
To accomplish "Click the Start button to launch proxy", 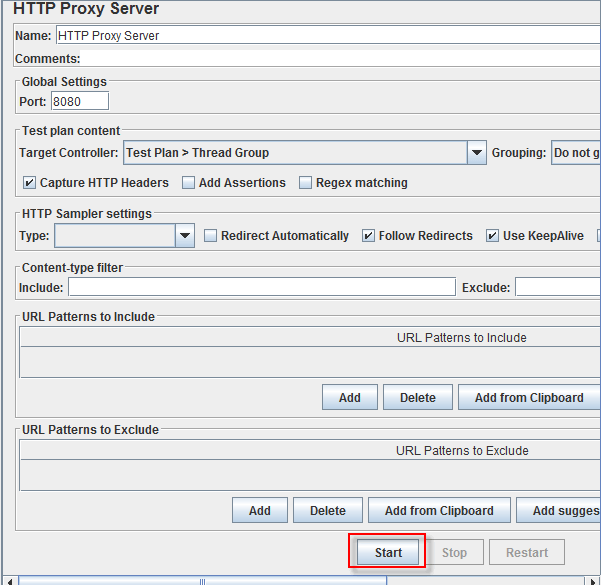I will point(388,552).
